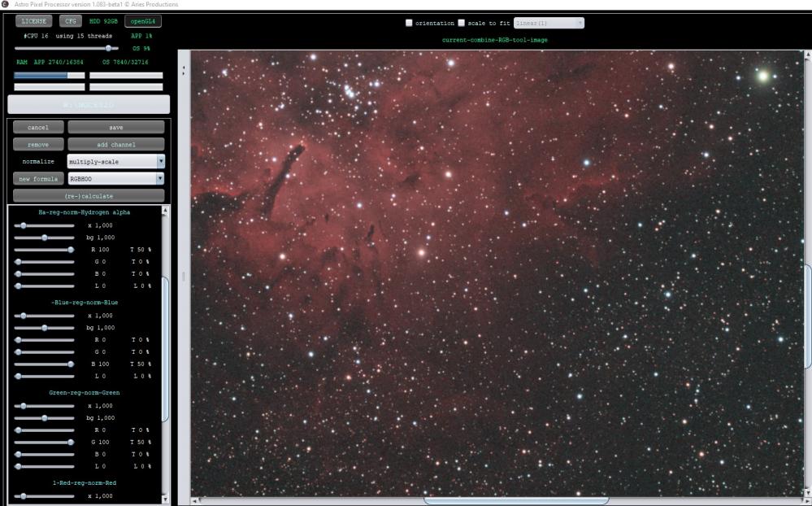Adjust Green channel R 0 slider
Image resolution: width=812 pixels, height=506 pixels.
45,430
